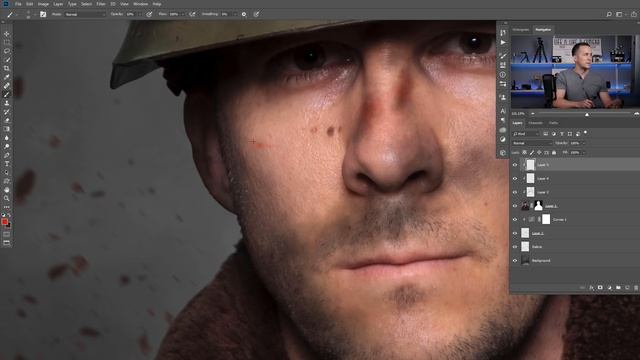
Task: Open the brush Mode dropdown
Action: click(85, 14)
